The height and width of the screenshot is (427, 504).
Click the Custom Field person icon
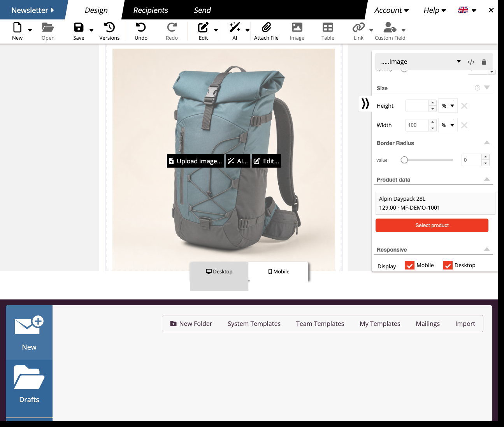390,28
